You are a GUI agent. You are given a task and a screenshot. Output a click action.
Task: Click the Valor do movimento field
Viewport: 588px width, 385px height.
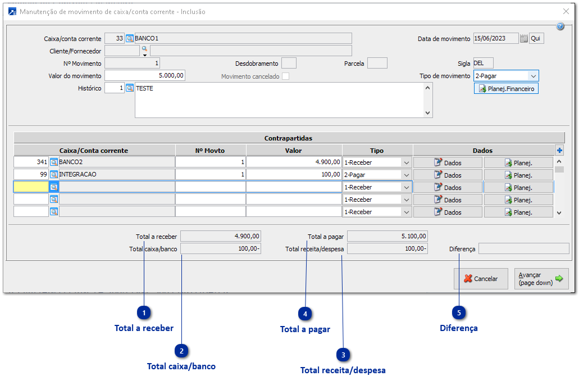coord(145,76)
